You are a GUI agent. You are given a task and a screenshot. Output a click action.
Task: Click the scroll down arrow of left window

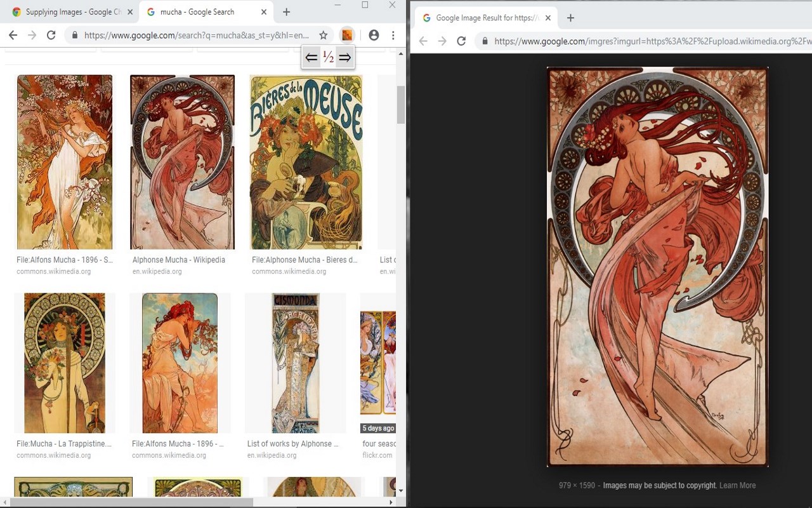click(400, 490)
